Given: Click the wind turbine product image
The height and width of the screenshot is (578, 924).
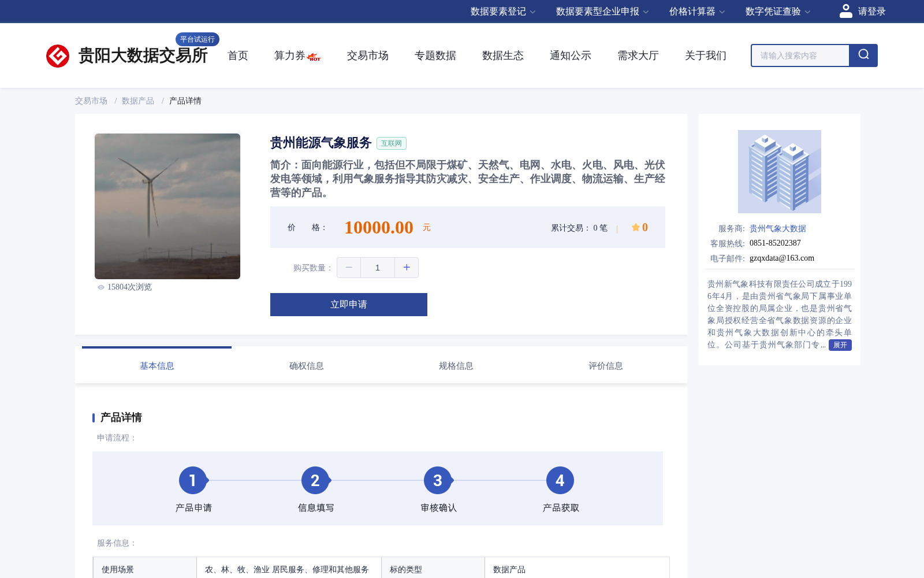Looking at the screenshot, I should 167,206.
